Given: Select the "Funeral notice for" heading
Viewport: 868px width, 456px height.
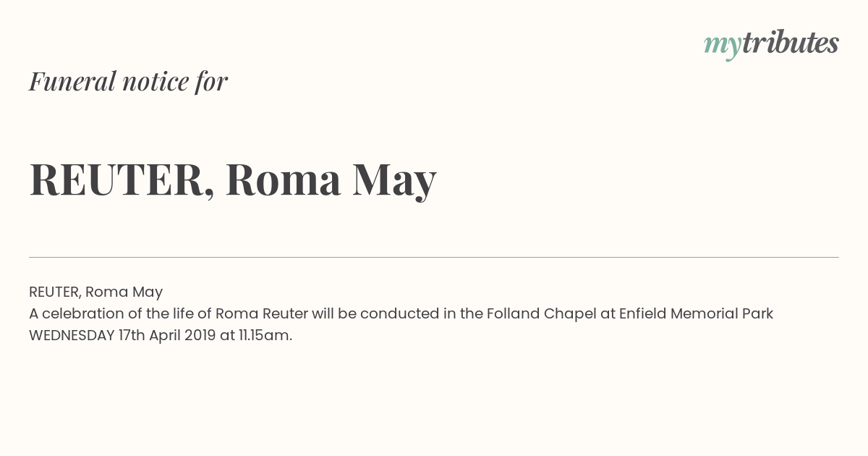Looking at the screenshot, I should pyautogui.click(x=128, y=81).
